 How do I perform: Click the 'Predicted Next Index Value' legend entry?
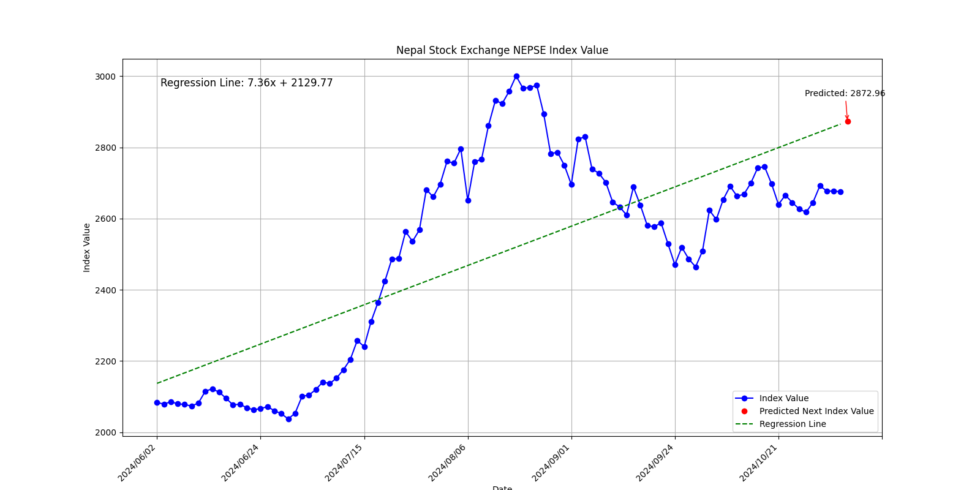tap(816, 411)
